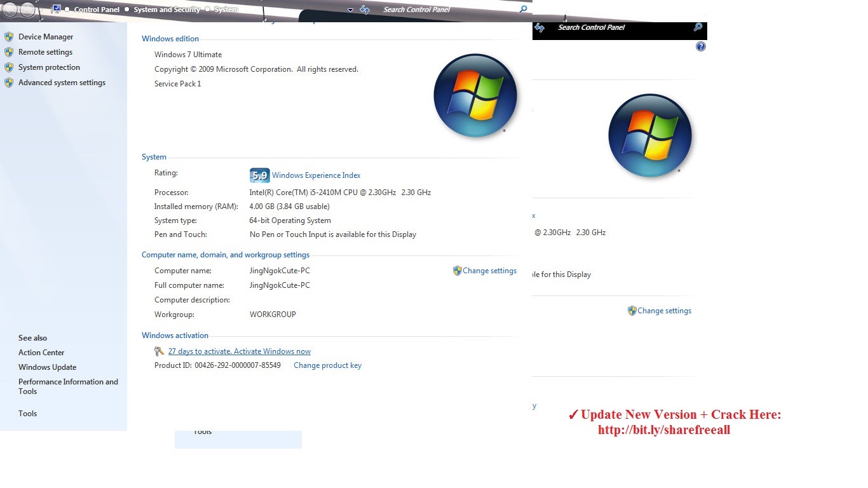Click the 27 days to activate link

(240, 351)
